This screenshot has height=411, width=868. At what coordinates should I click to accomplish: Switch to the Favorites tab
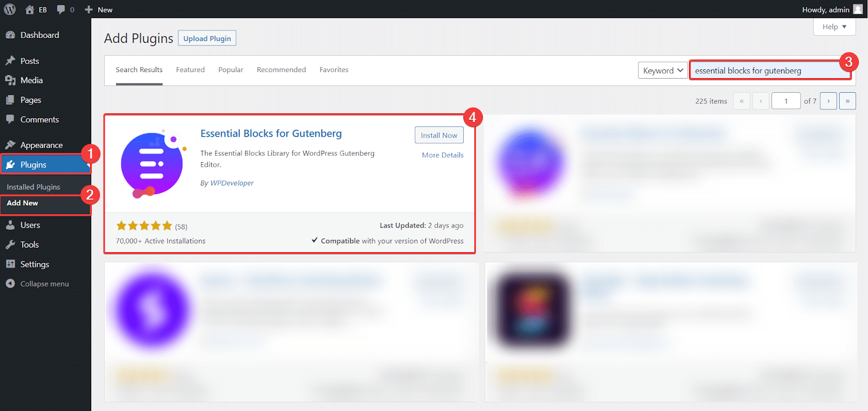point(334,70)
